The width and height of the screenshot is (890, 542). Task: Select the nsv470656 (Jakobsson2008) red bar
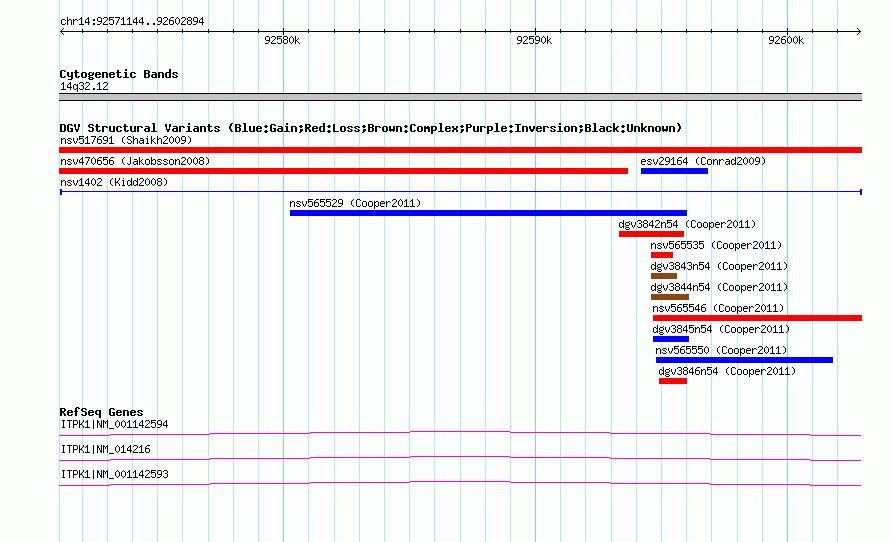click(x=343, y=171)
